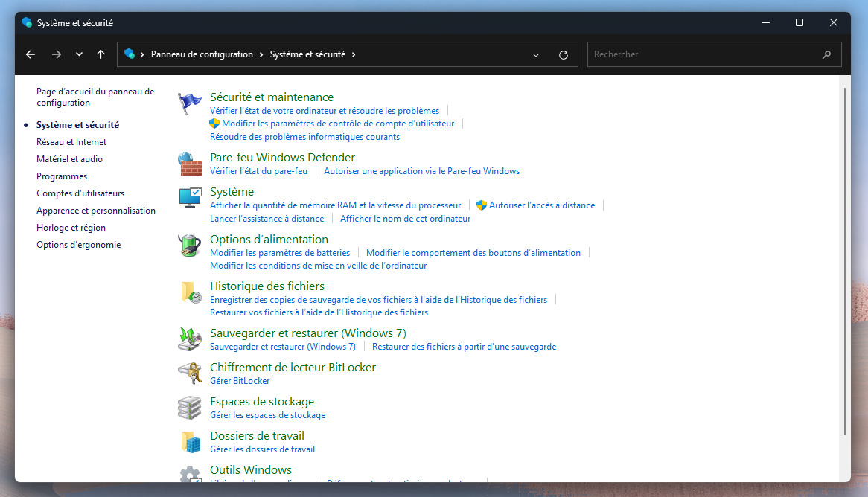Click the refresh button in address bar
The width and height of the screenshot is (868, 497).
pos(564,54)
